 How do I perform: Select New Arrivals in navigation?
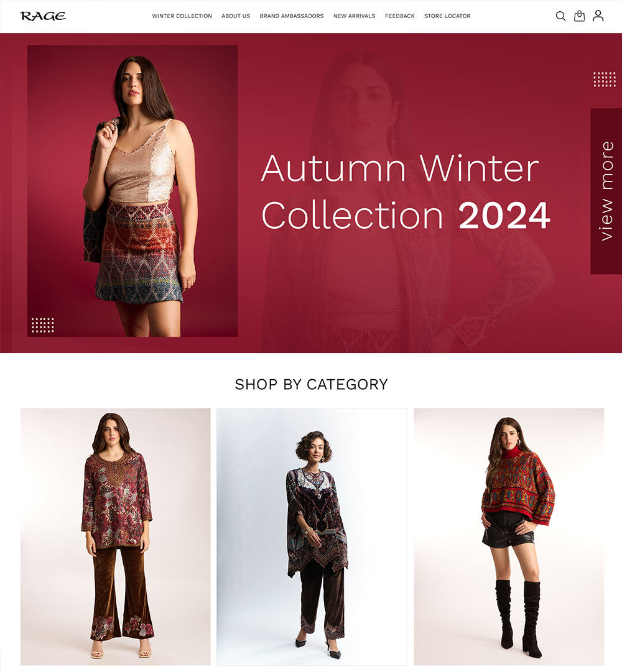coord(354,16)
